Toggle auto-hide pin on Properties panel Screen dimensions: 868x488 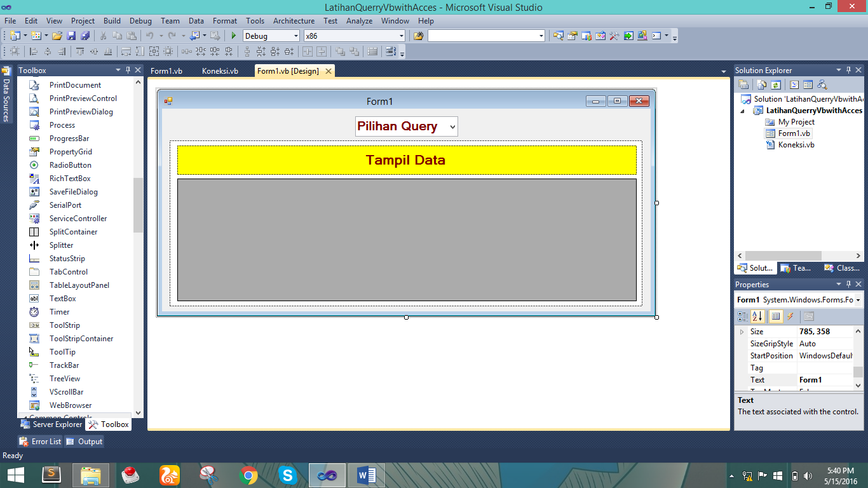(848, 284)
